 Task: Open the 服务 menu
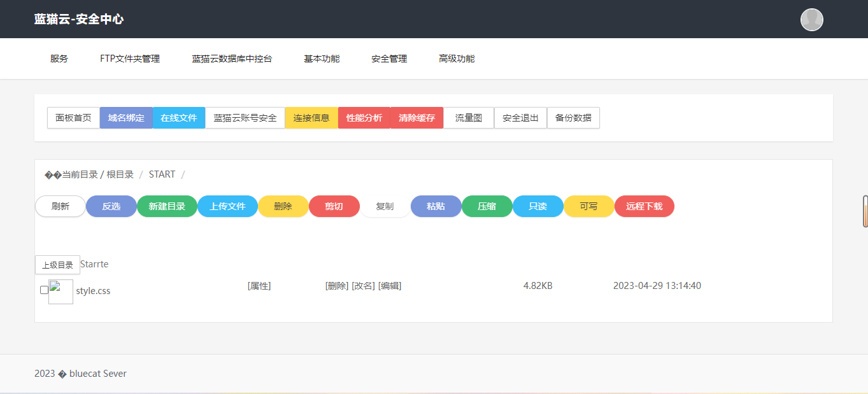pos(59,59)
